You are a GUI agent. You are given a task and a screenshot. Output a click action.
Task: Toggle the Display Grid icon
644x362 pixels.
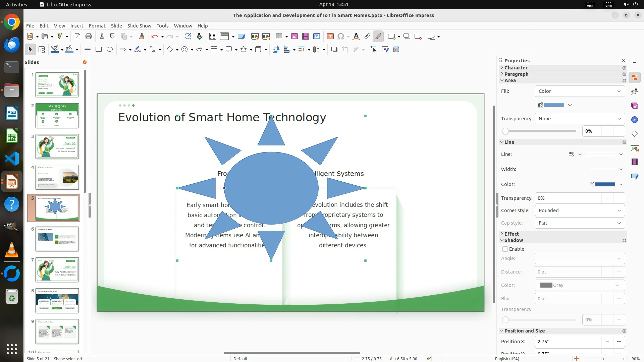(x=212, y=37)
